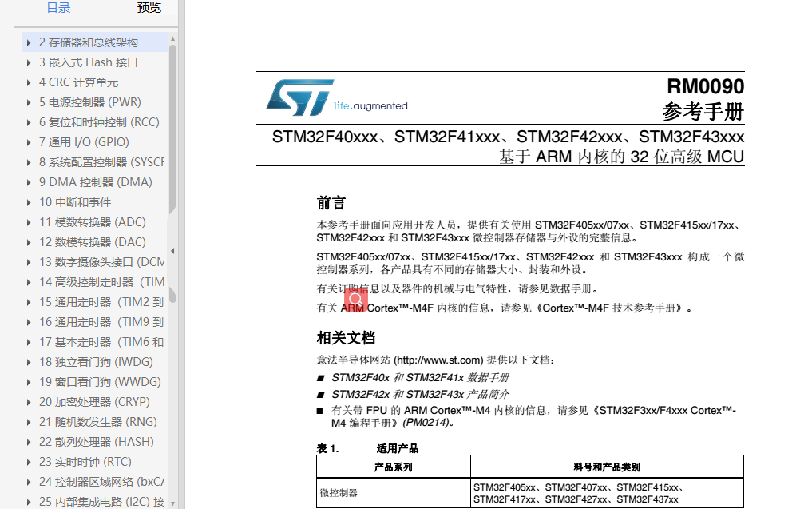
Task: Open 21 随机数发生器 (RNG)
Action: coord(98,422)
